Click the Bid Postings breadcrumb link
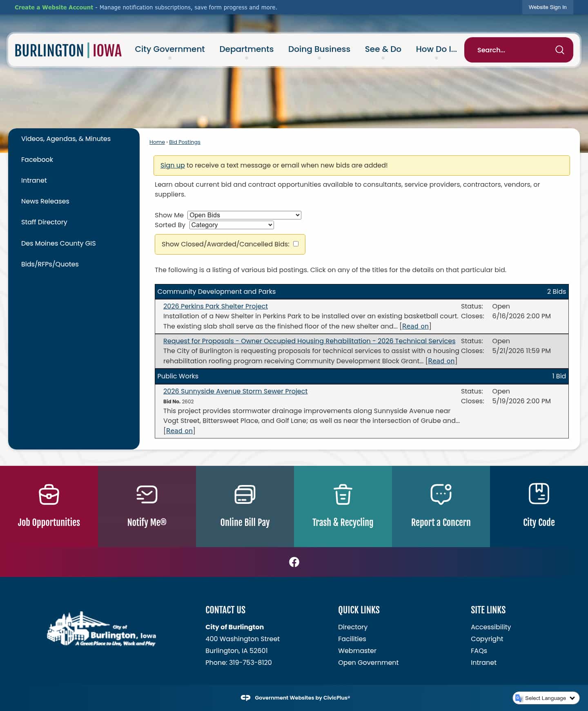This screenshot has height=711, width=588. click(185, 142)
